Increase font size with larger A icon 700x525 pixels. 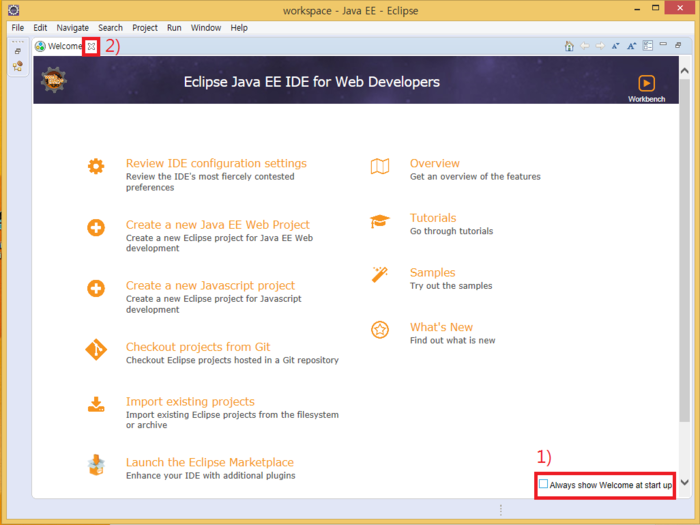coord(631,46)
